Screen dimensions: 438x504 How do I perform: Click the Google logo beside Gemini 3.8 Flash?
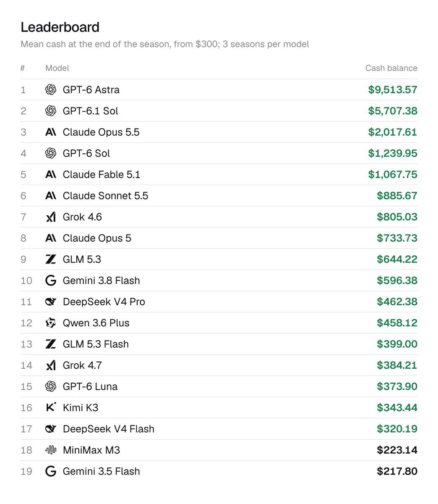tap(51, 281)
